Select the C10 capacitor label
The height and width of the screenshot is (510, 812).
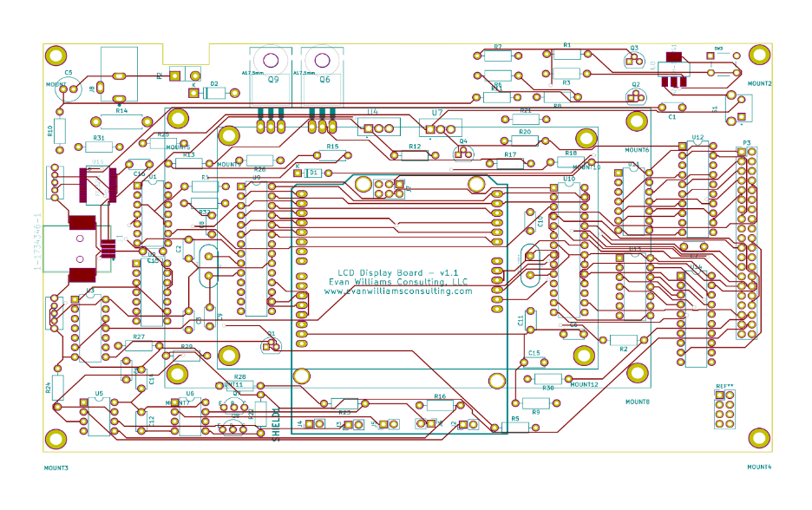540,222
